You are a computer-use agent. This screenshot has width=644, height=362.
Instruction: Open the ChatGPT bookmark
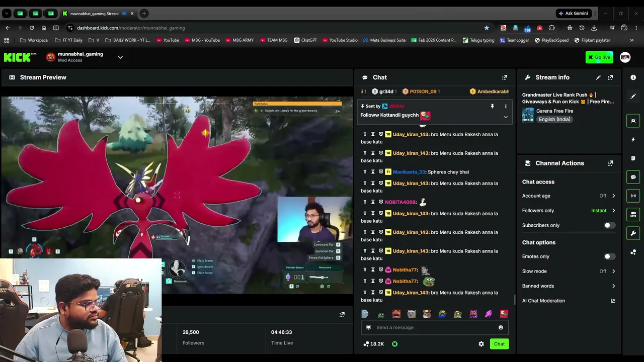[x=305, y=40]
